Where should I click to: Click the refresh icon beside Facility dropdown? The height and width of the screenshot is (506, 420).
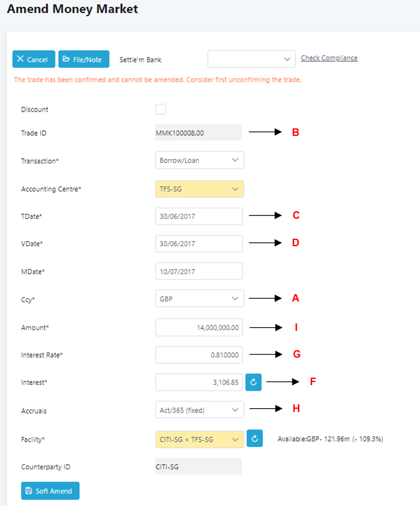click(255, 439)
